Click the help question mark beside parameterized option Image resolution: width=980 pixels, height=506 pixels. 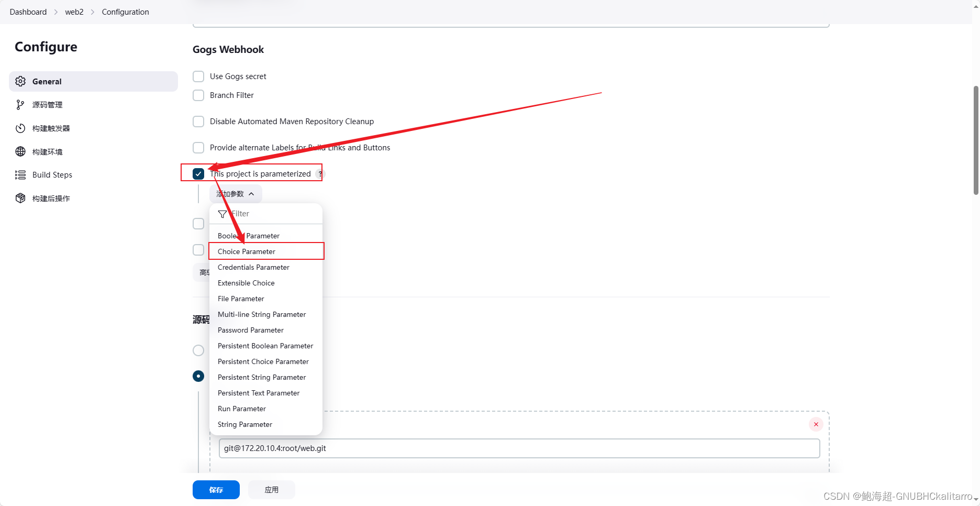320,174
